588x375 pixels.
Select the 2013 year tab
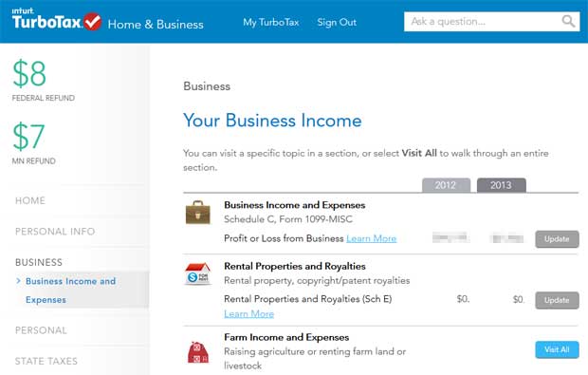(x=502, y=185)
